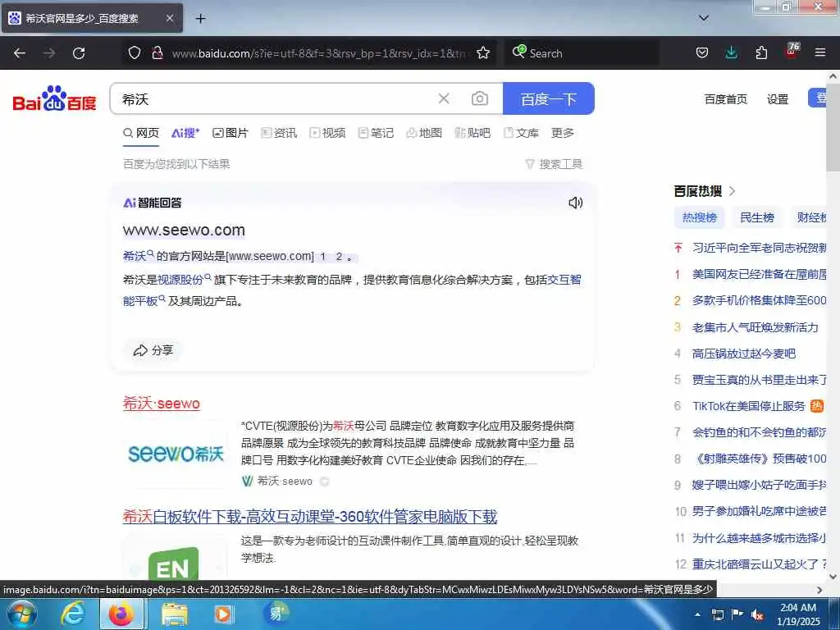Expand 百度热搜 with the arrow

coord(733,190)
